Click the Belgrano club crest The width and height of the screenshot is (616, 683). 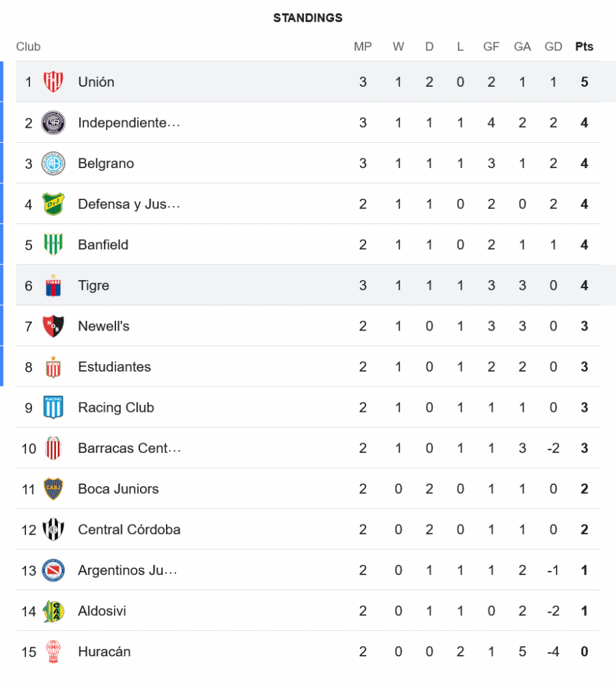coord(53,163)
